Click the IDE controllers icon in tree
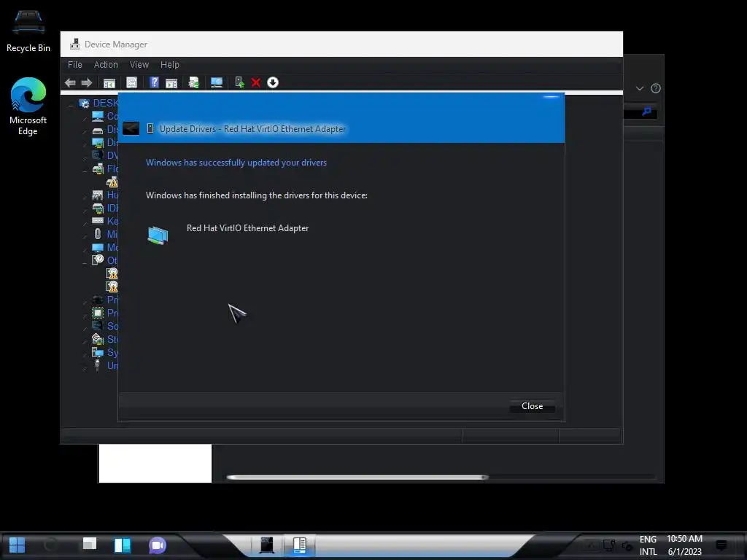747x560 pixels. pos(98,208)
